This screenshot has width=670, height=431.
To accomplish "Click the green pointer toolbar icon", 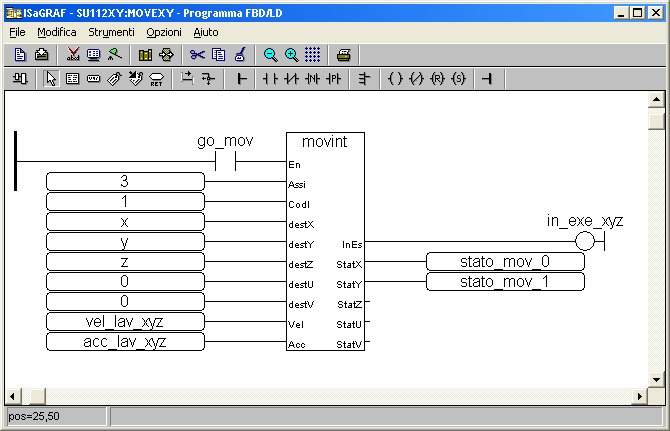I will click(x=115, y=55).
